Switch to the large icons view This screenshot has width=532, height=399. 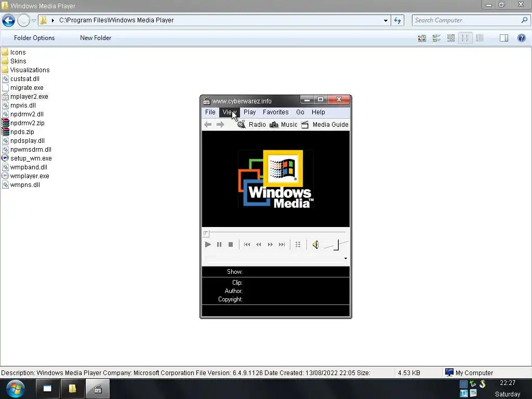pos(422,37)
